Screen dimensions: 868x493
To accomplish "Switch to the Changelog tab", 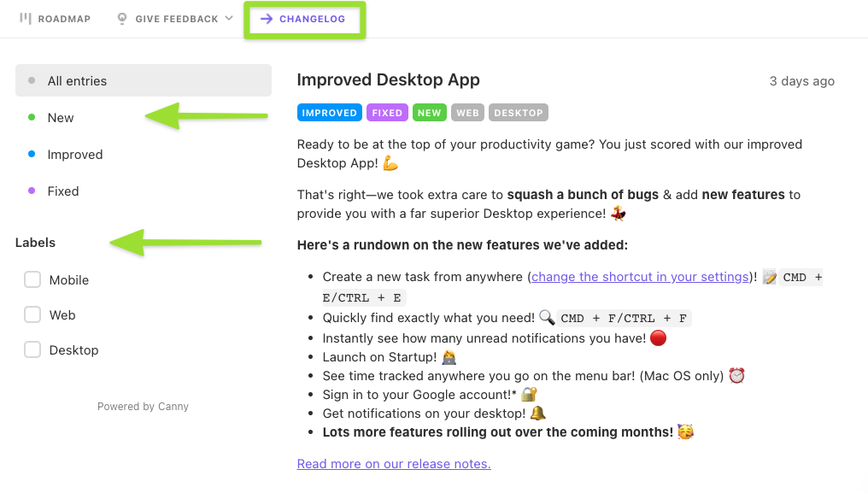I will coord(312,19).
